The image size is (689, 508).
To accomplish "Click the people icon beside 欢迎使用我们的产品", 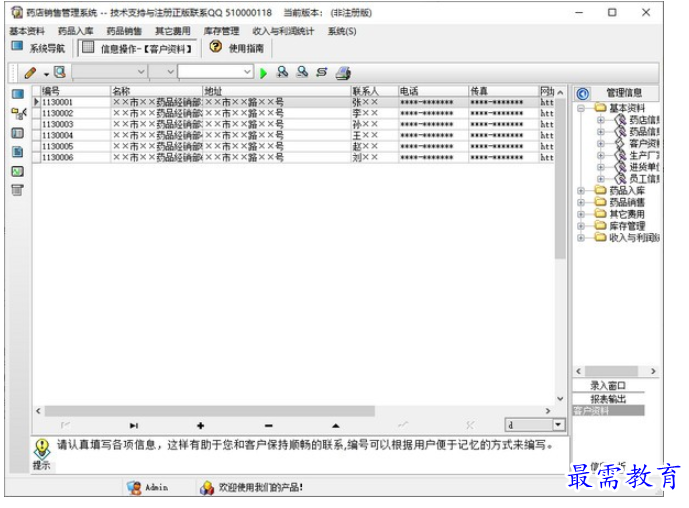I will (x=207, y=488).
